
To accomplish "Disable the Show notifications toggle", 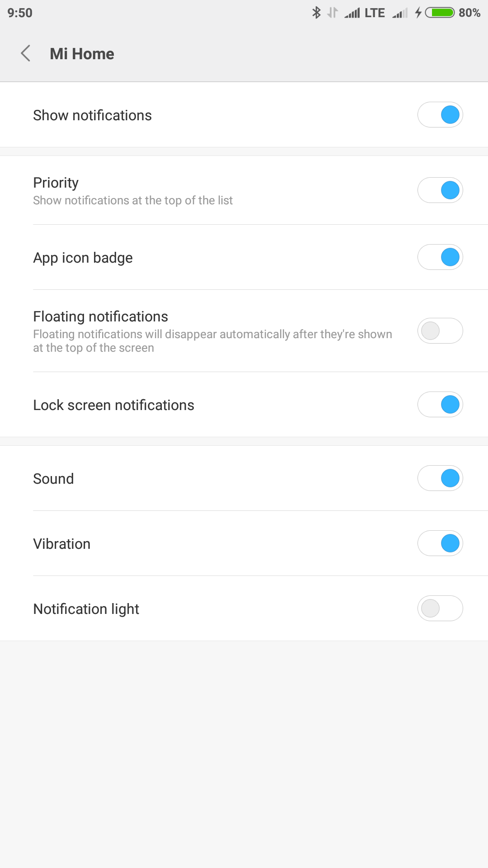I will pos(440,115).
